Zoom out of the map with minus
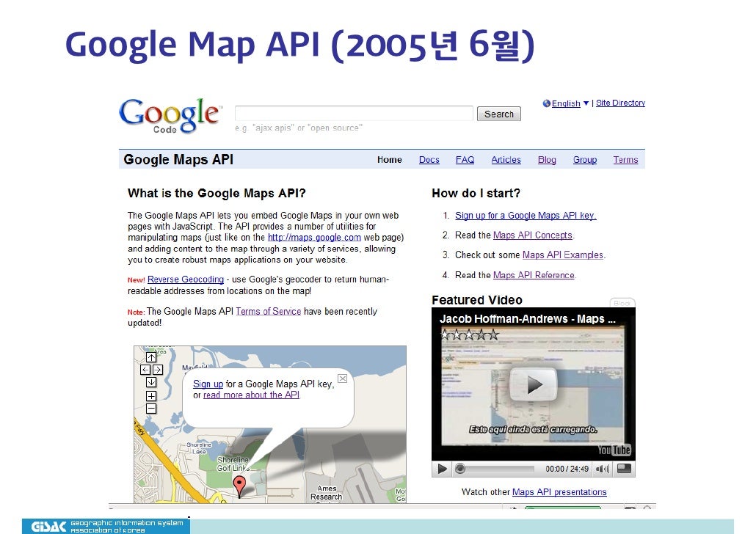This screenshot has height=534, width=756. click(151, 409)
